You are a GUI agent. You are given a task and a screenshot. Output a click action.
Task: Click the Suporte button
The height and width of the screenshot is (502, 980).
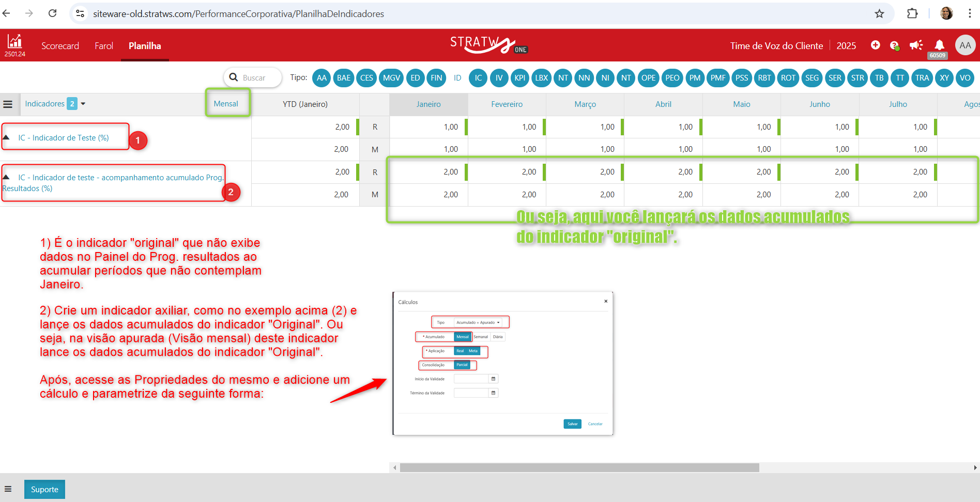click(x=44, y=489)
